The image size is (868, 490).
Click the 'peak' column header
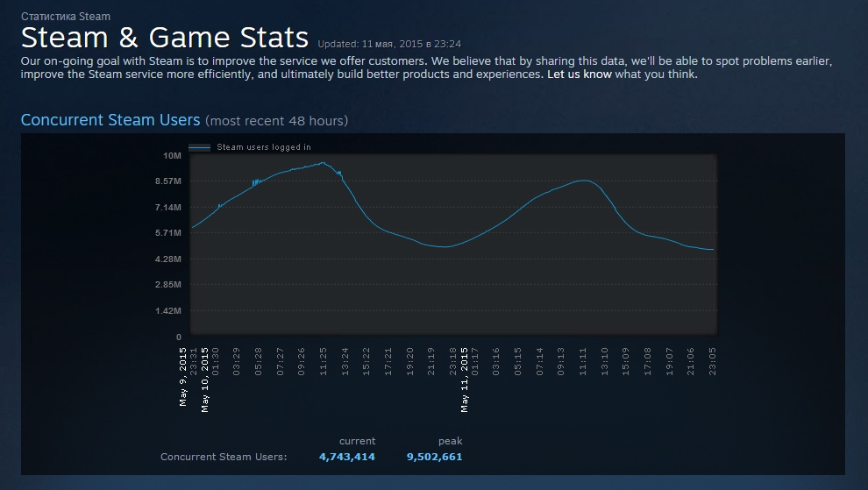click(450, 441)
